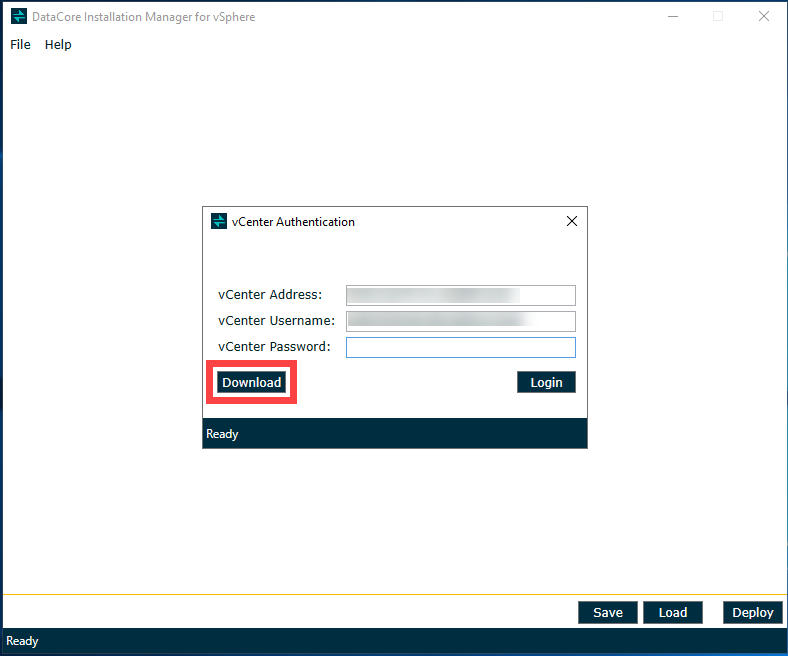Screen dimensions: 788x656
Task: Click the Login button
Action: point(546,383)
